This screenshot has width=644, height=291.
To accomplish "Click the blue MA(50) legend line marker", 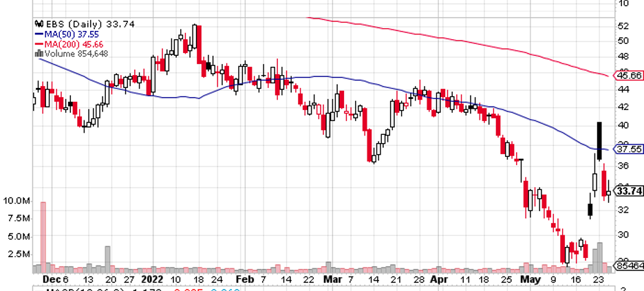I will (x=40, y=34).
